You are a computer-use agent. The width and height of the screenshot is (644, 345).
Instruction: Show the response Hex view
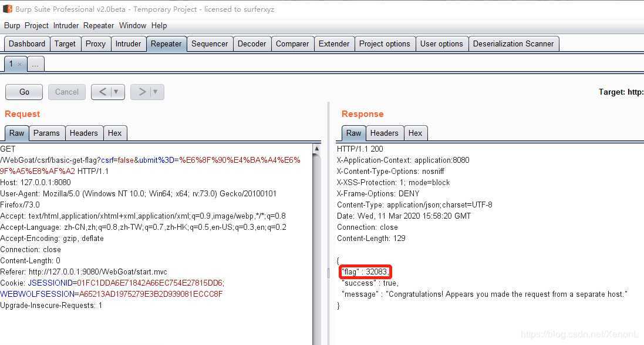[415, 133]
